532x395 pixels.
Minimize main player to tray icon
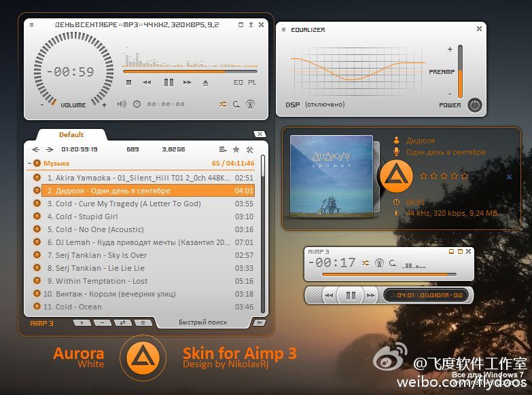tap(251, 24)
